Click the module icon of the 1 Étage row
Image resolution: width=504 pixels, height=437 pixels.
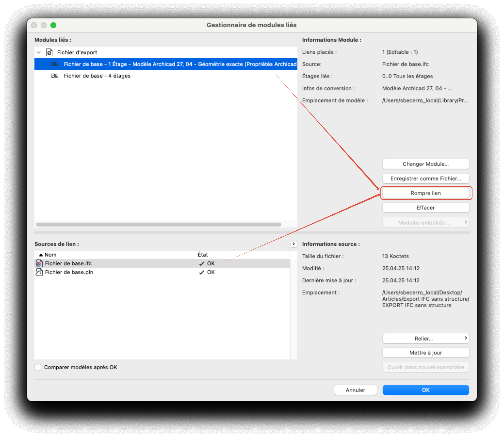coord(54,64)
